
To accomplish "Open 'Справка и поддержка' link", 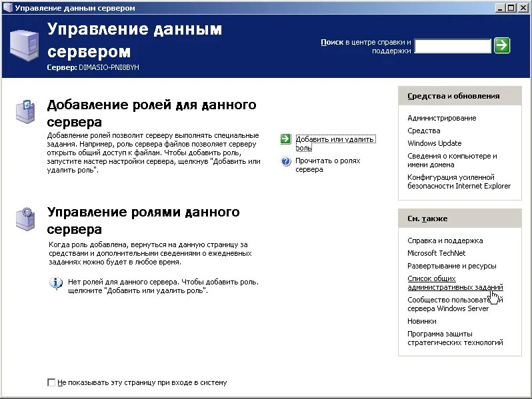I will (445, 240).
